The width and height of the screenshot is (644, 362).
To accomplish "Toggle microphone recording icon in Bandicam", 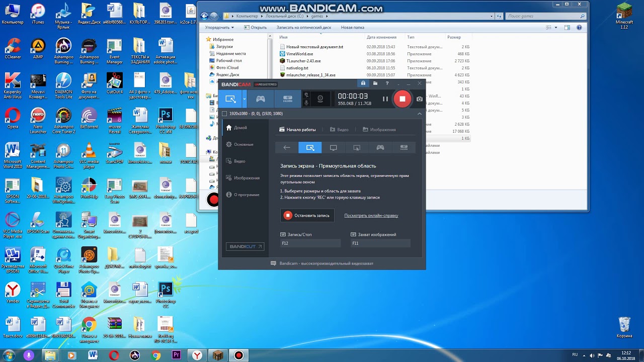I will 306,103.
